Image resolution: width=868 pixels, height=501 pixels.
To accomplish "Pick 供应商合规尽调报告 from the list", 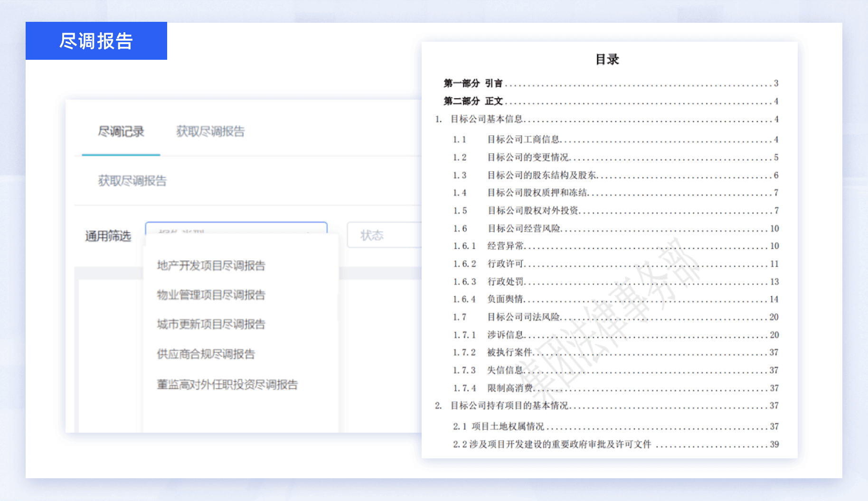I will (x=205, y=353).
